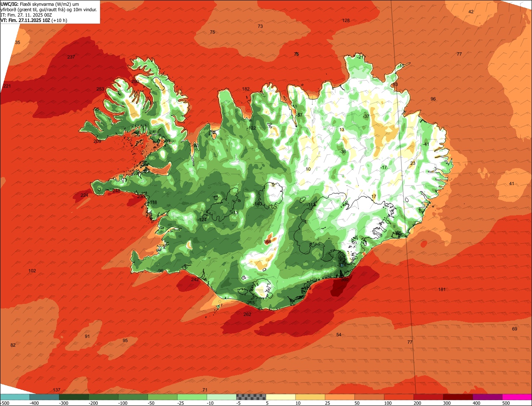Click the map value 262 south of Iceland
Image resolution: width=532 pixels, height=406 pixels.
pyautogui.click(x=247, y=314)
